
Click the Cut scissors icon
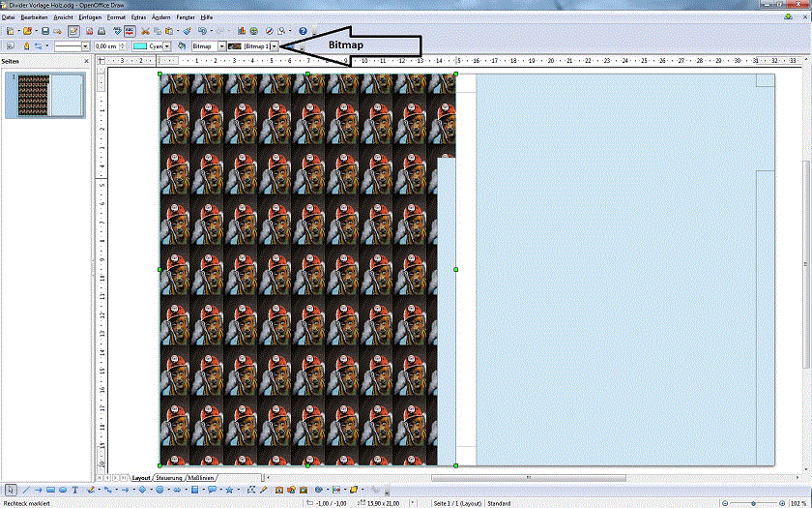coord(145,32)
